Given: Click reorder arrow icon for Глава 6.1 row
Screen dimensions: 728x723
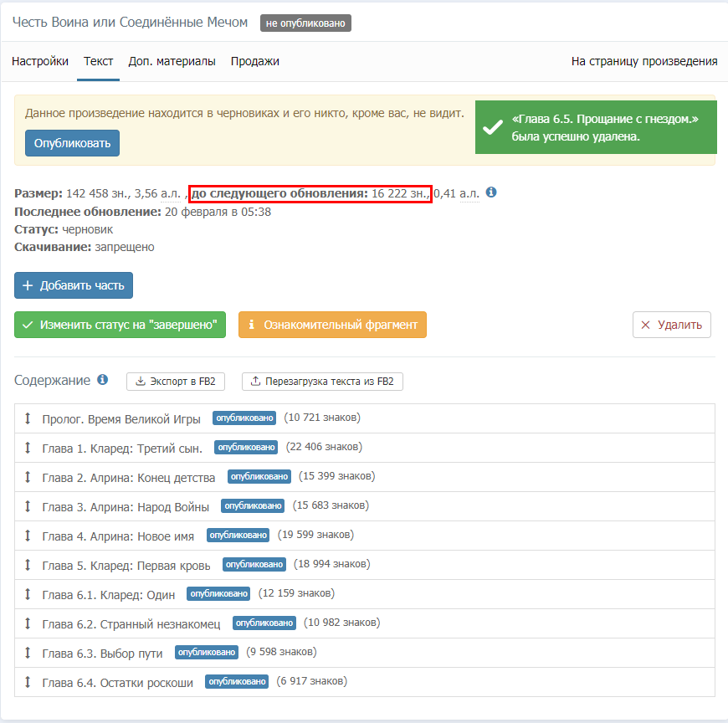Looking at the screenshot, I should click(28, 594).
